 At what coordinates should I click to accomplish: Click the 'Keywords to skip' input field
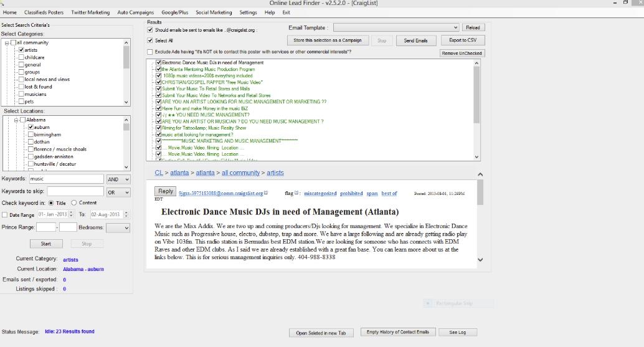(x=75, y=192)
